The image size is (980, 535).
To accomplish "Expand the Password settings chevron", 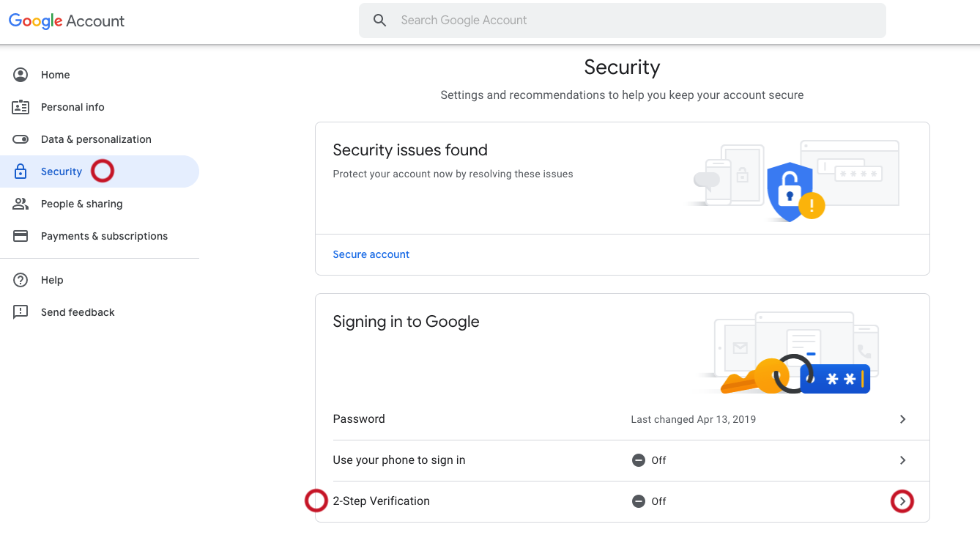I will tap(902, 419).
